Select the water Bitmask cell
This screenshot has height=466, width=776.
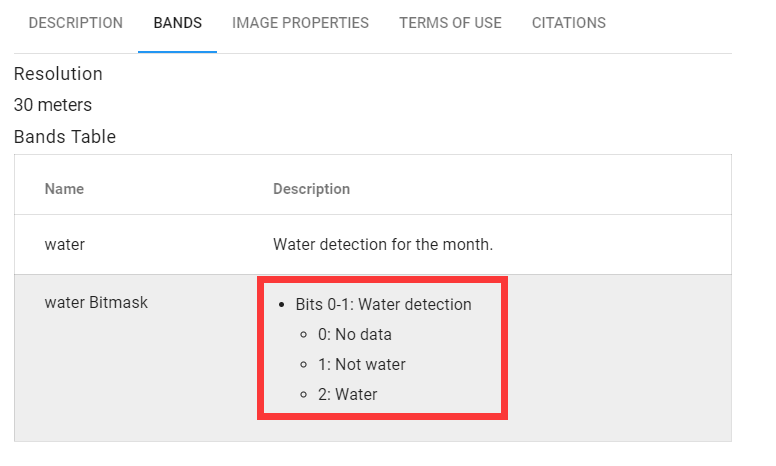96,302
